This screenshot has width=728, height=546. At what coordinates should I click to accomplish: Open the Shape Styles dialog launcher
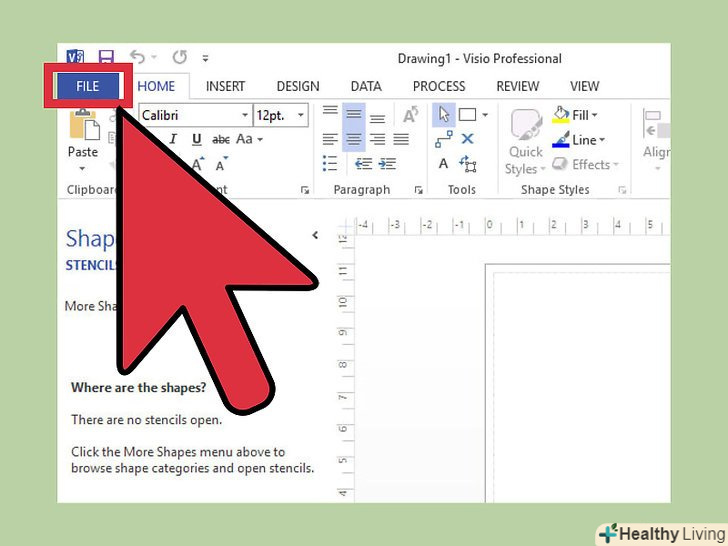(622, 190)
